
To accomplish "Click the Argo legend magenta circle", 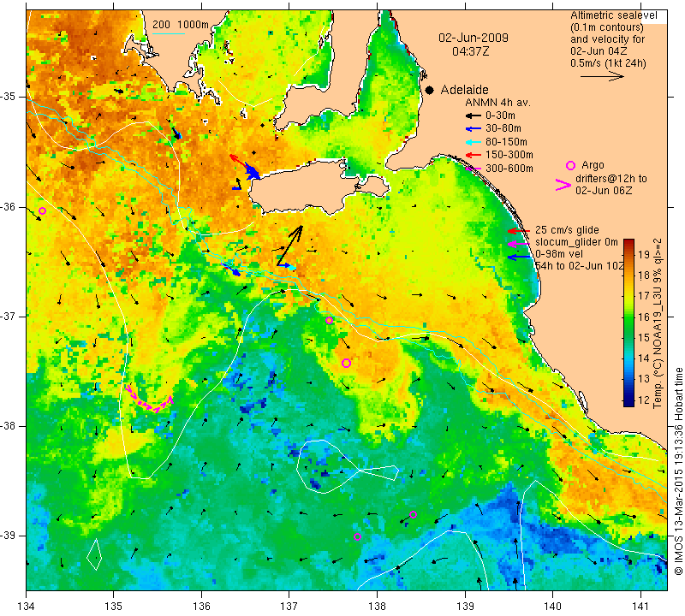I will (x=570, y=165).
